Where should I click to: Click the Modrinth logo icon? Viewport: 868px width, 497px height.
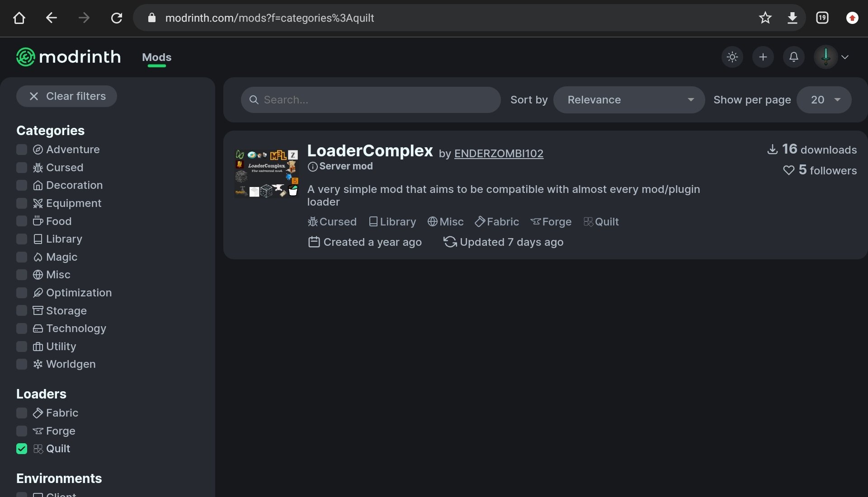[26, 57]
